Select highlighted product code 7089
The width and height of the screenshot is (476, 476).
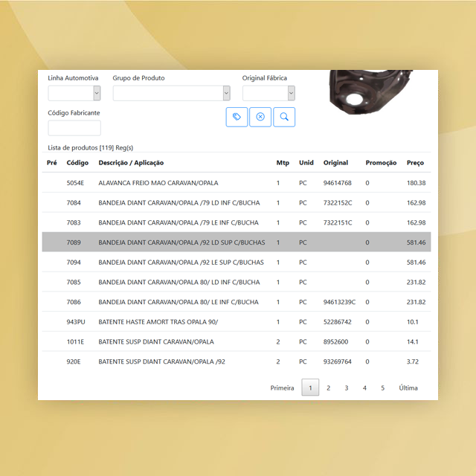pos(74,242)
